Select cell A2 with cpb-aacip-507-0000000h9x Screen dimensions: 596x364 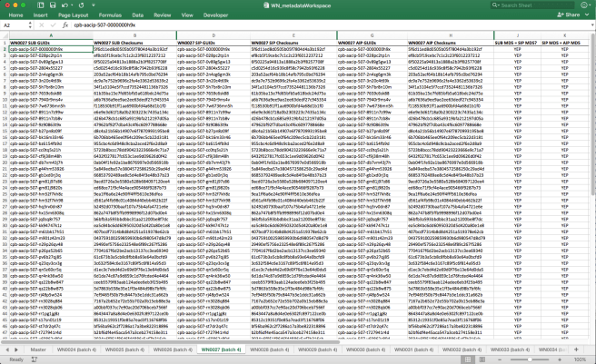(x=51, y=49)
